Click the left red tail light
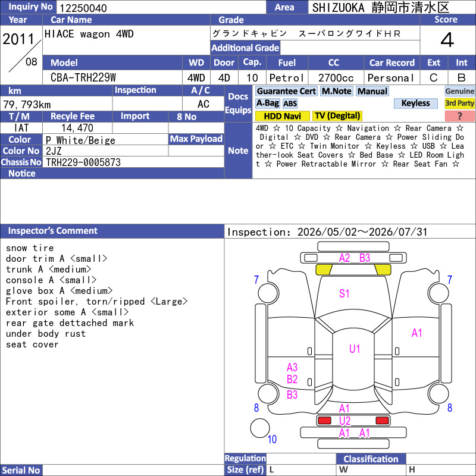The image size is (476, 476). tap(324, 421)
